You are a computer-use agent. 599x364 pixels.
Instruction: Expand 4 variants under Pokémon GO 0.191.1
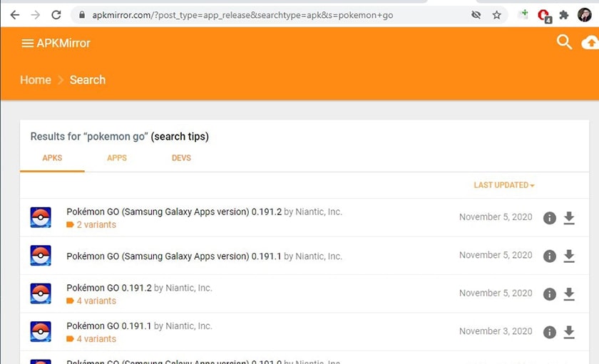coord(96,339)
